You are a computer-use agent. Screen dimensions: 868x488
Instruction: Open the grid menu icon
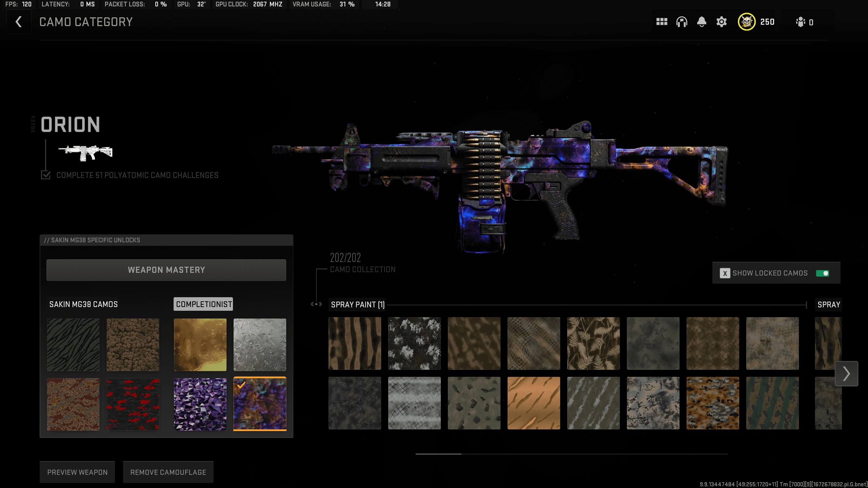click(662, 22)
